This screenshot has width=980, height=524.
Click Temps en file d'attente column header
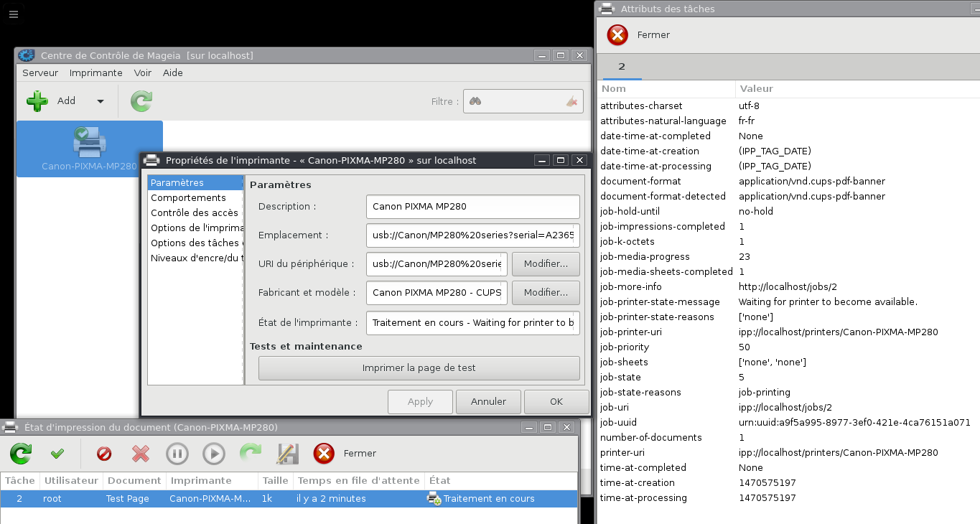click(359, 480)
